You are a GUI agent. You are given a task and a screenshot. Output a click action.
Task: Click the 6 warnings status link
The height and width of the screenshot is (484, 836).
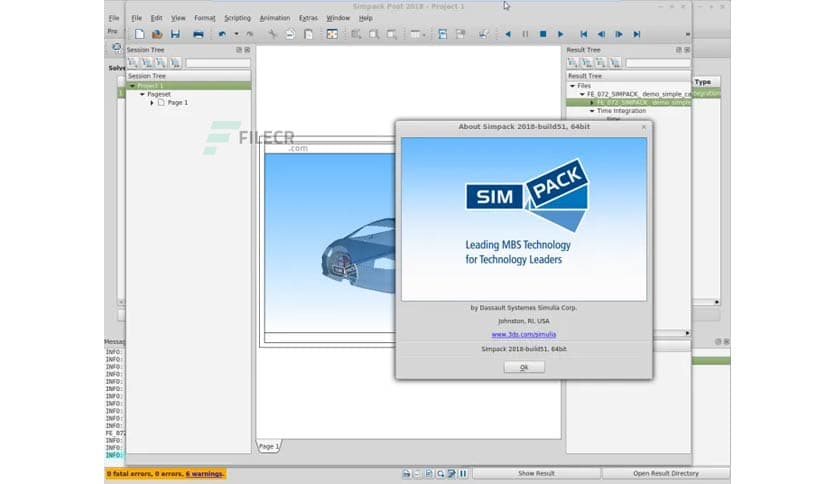point(204,474)
